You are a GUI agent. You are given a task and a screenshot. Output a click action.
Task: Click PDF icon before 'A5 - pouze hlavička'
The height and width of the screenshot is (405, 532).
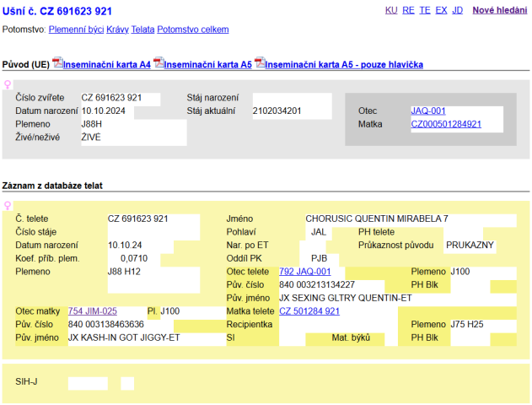point(260,63)
